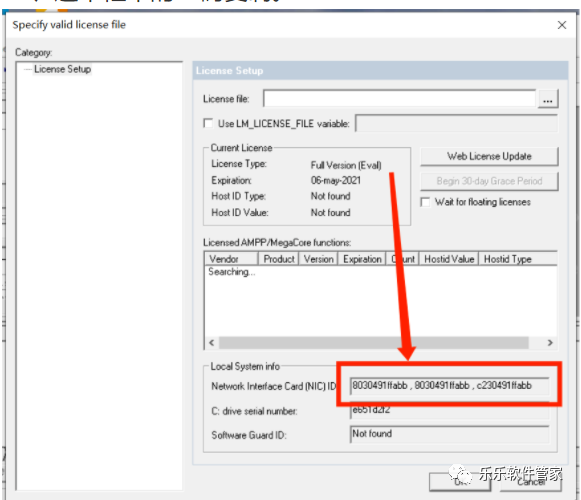581x500 pixels.
Task: Select License Setup in Category tree
Action: pyautogui.click(x=62, y=69)
